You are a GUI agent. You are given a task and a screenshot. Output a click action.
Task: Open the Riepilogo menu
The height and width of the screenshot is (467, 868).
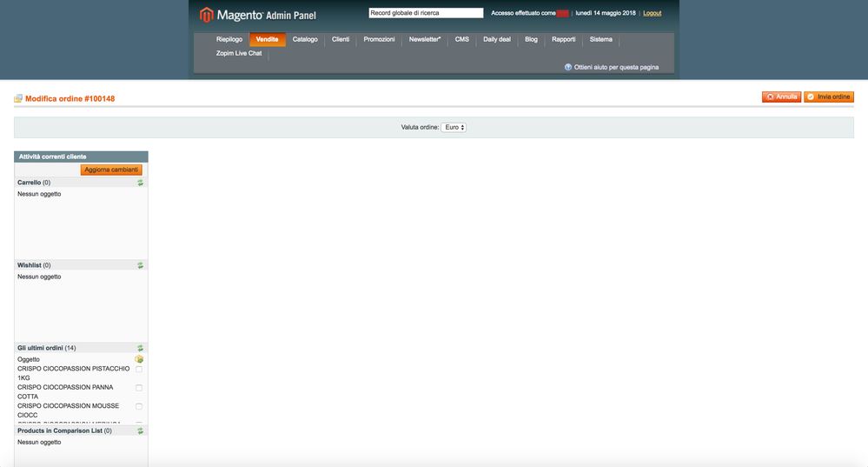coord(229,39)
